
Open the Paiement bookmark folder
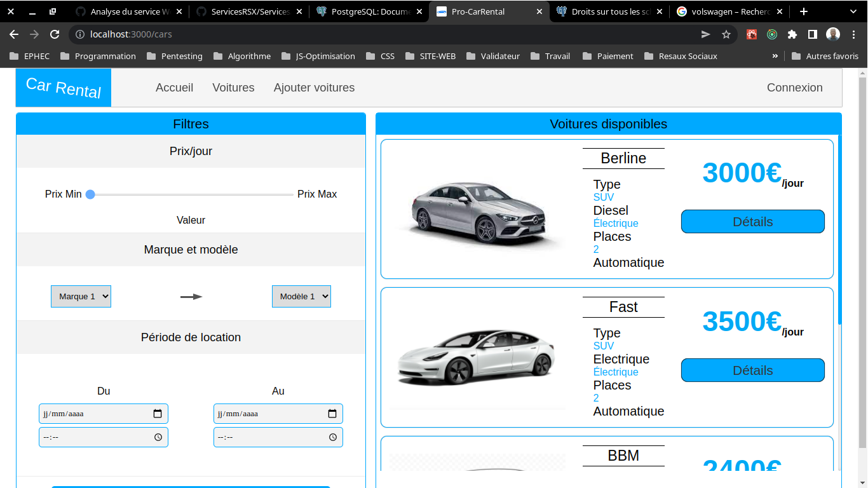click(x=607, y=56)
